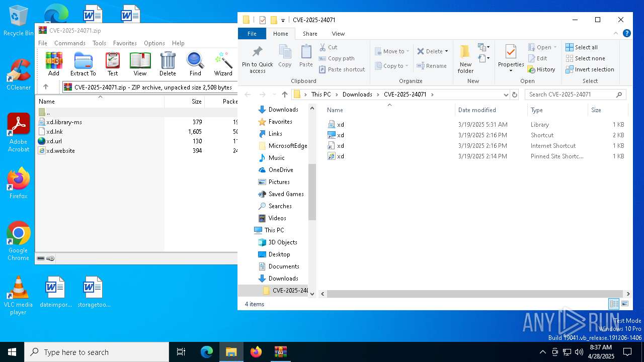Collapse the Explorer ribbon

click(616, 34)
